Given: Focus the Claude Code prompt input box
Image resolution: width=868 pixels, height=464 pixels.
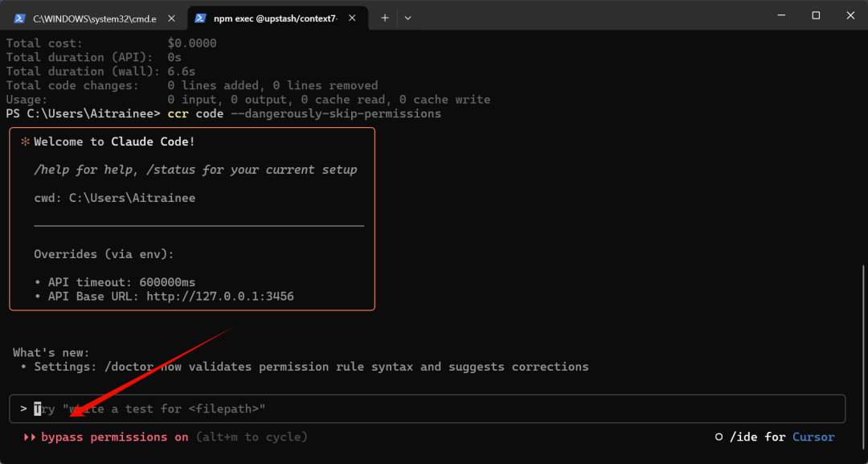Looking at the screenshot, I should click(x=434, y=409).
